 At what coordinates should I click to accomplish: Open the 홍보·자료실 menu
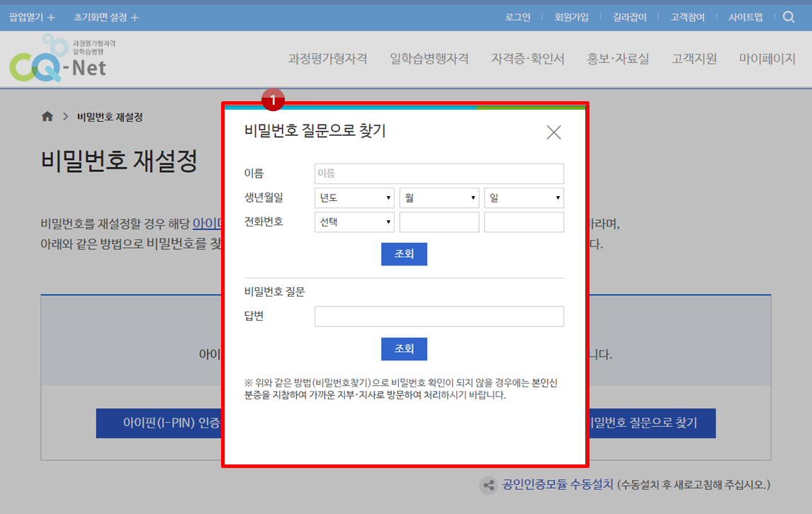click(x=618, y=59)
